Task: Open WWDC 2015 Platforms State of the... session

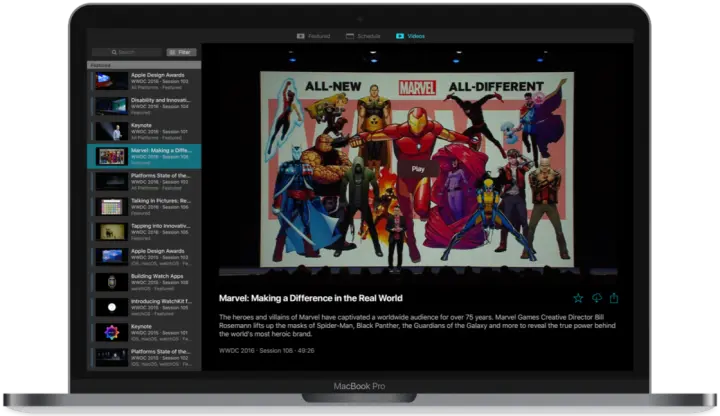Action: tap(144, 358)
